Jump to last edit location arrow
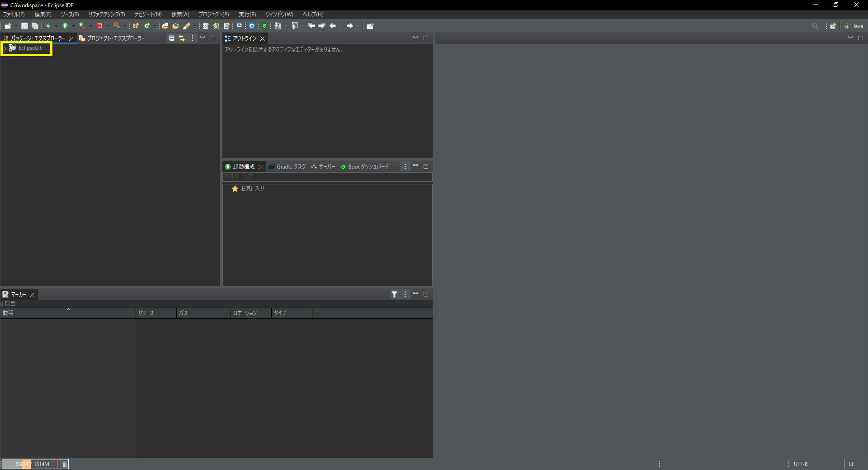The width and height of the screenshot is (868, 470). (x=311, y=26)
